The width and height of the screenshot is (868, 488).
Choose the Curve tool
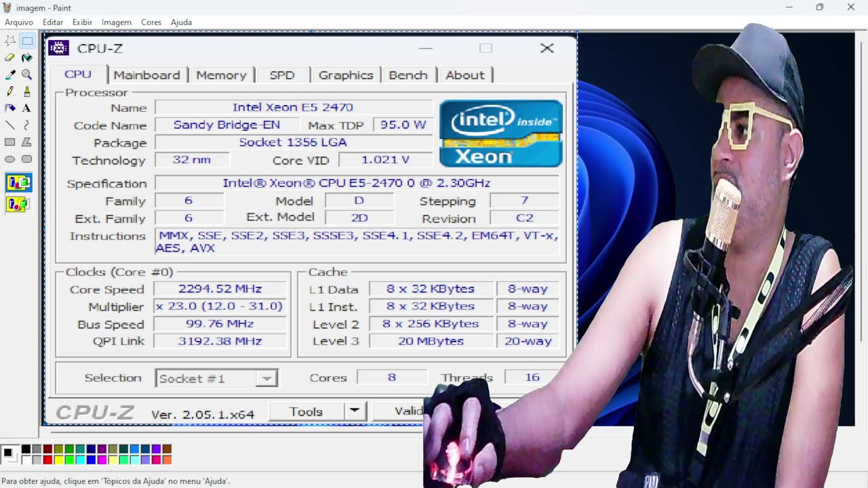(x=27, y=125)
